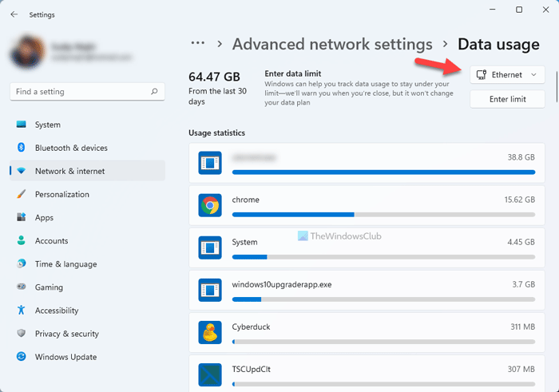This screenshot has width=559, height=392.
Task: Go to Accounts settings
Action: 52,241
